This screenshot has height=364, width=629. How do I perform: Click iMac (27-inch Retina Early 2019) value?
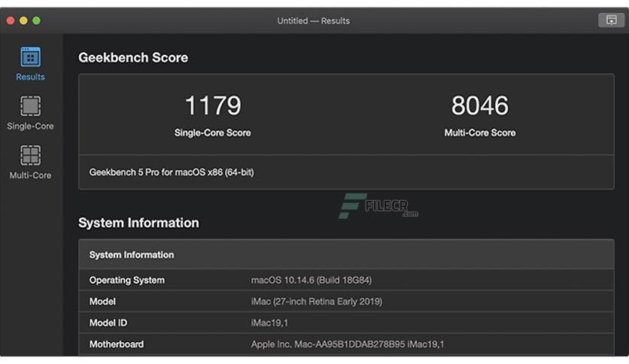317,302
